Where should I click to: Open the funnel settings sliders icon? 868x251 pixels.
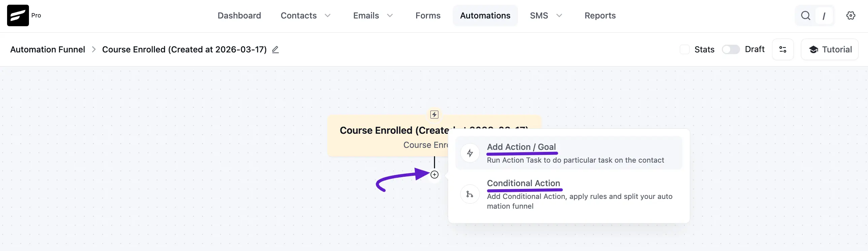click(782, 49)
